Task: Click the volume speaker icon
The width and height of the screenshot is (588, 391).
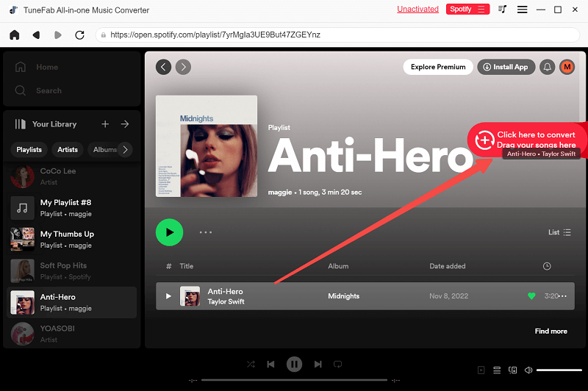Action: point(526,370)
